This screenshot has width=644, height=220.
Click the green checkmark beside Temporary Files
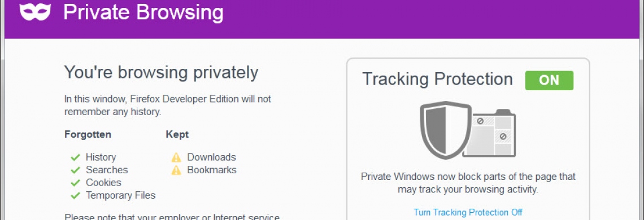click(x=75, y=195)
